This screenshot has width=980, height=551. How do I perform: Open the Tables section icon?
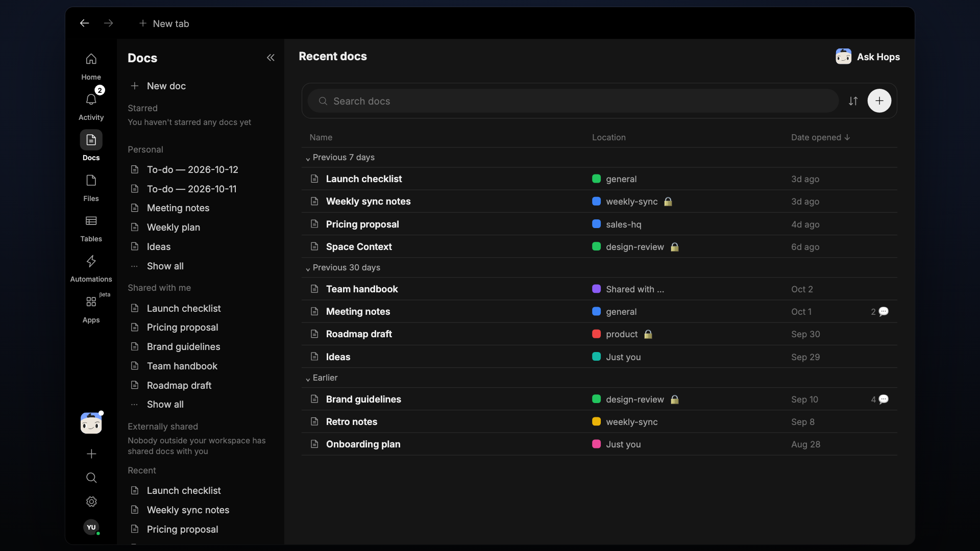tap(91, 221)
